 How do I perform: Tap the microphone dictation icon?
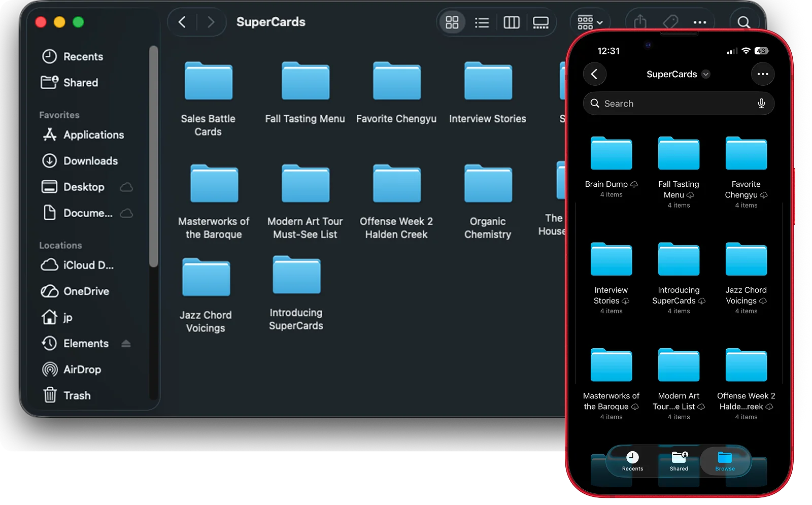tap(761, 104)
